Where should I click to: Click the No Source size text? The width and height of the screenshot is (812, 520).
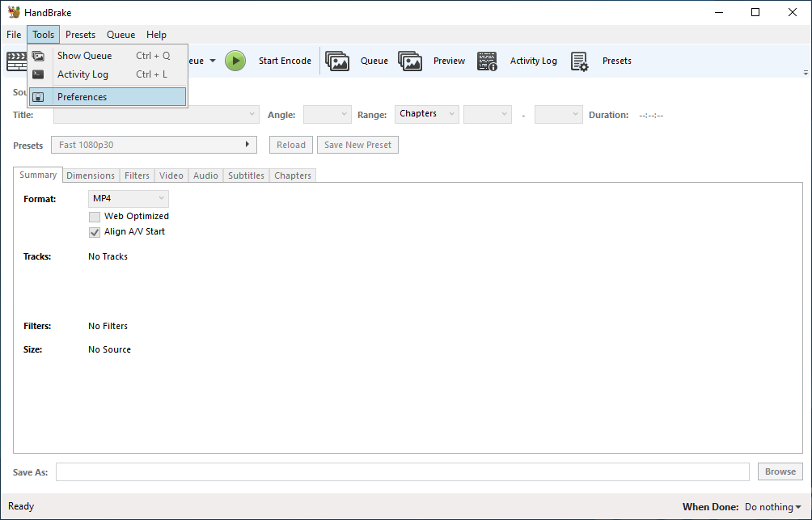(x=109, y=349)
